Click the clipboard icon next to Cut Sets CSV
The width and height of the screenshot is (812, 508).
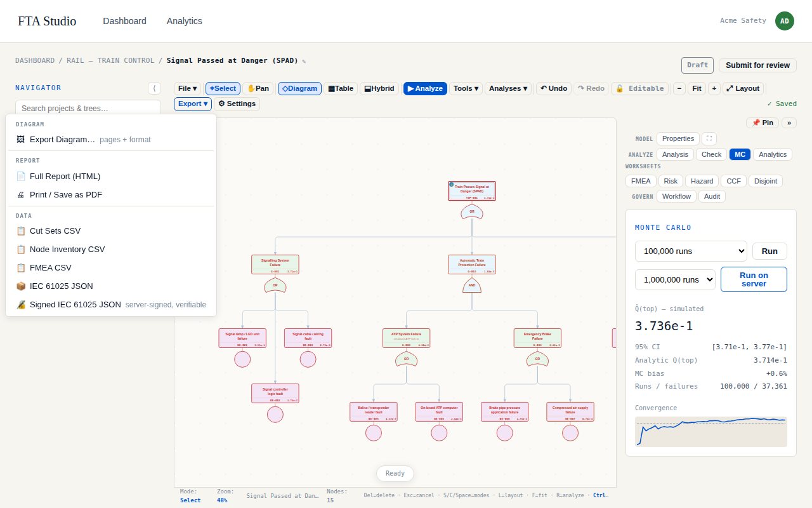(20, 231)
